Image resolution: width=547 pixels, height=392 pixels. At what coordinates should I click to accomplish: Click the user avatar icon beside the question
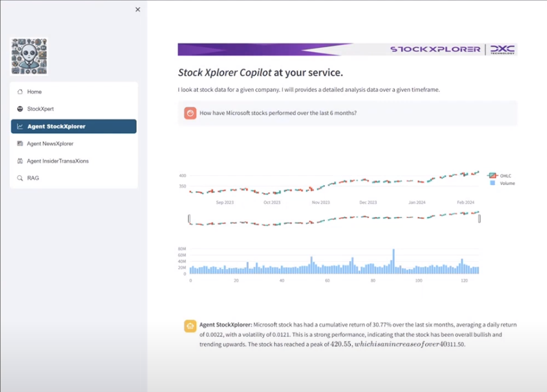[x=190, y=113]
